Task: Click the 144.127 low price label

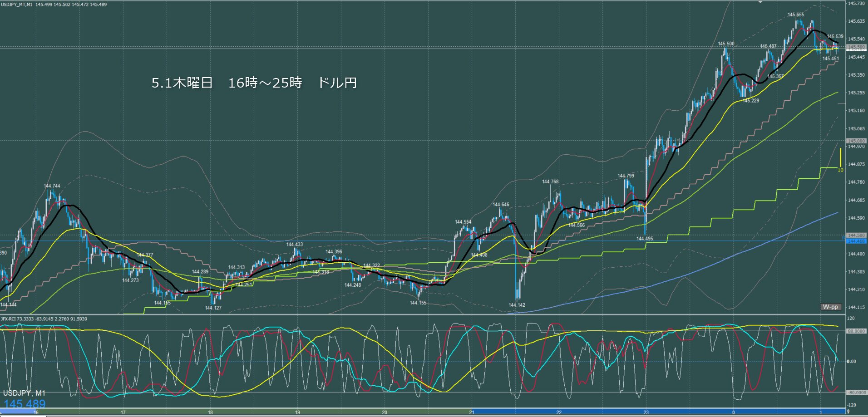Action: (213, 308)
